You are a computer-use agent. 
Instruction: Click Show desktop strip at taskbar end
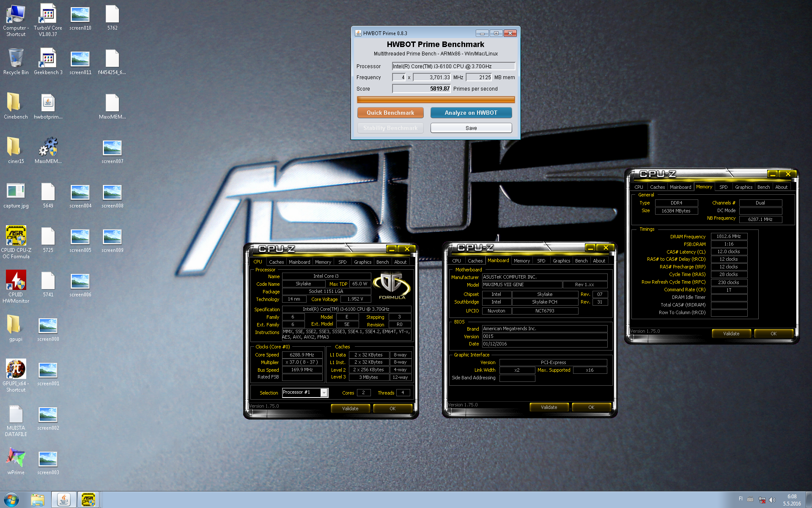coord(809,500)
